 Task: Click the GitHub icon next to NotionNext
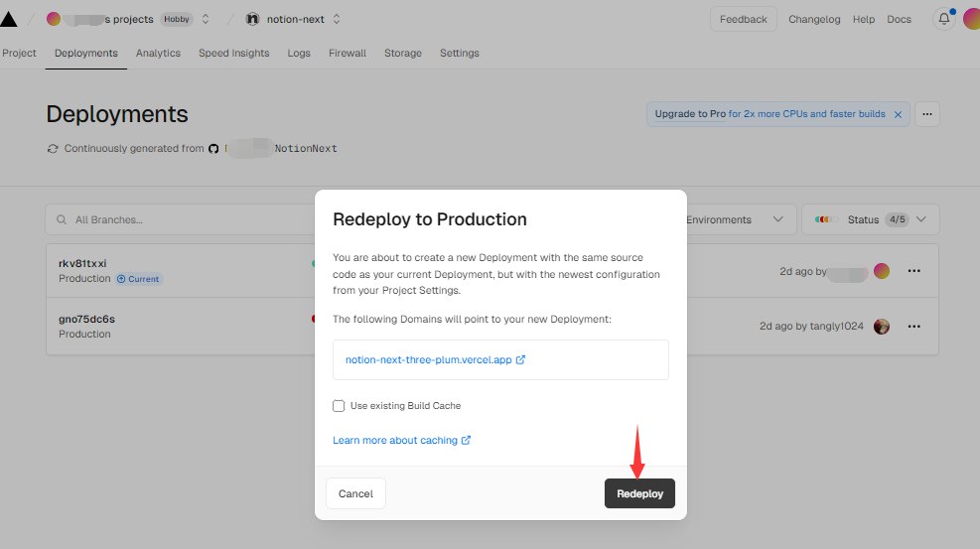(213, 149)
